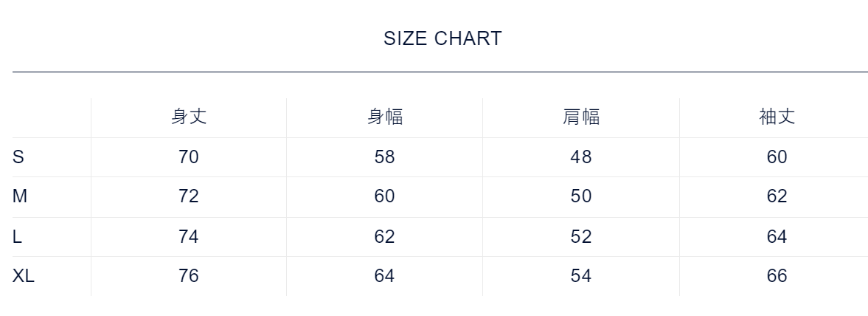The image size is (868, 316).
Task: Select the 肩幅 column header
Action: click(581, 117)
